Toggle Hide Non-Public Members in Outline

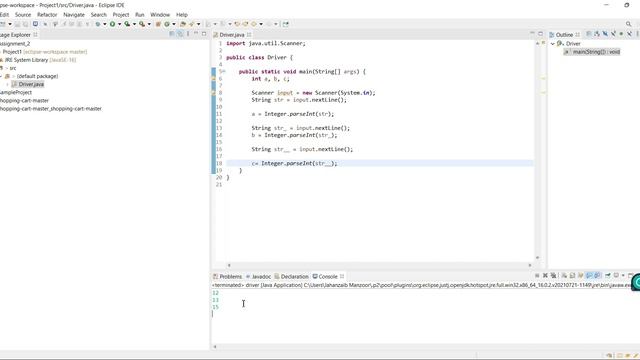click(621, 34)
